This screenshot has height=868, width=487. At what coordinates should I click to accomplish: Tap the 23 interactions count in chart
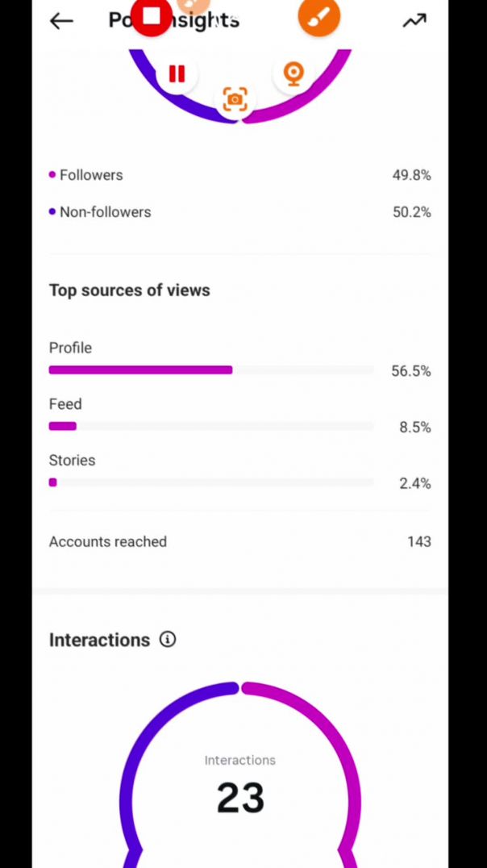coord(240,798)
